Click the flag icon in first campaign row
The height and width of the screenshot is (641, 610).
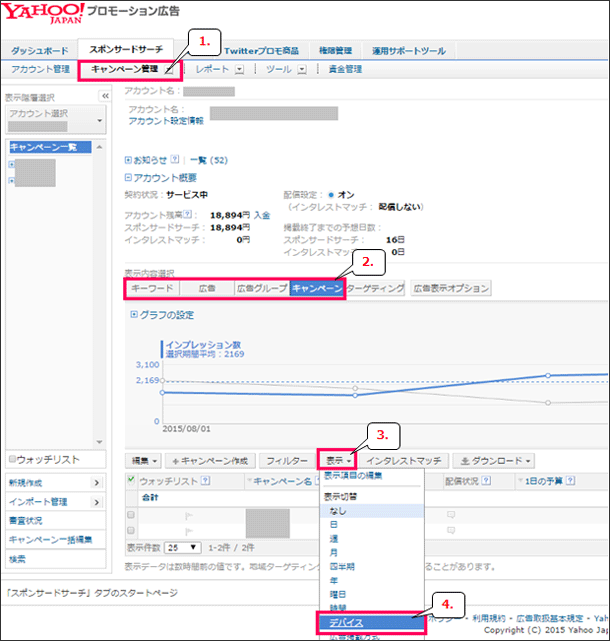(x=188, y=516)
